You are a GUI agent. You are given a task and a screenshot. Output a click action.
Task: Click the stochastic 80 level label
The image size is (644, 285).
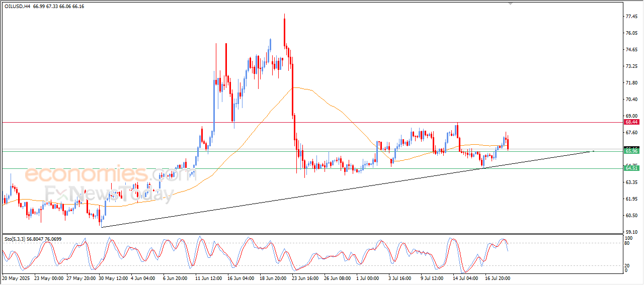point(627,243)
